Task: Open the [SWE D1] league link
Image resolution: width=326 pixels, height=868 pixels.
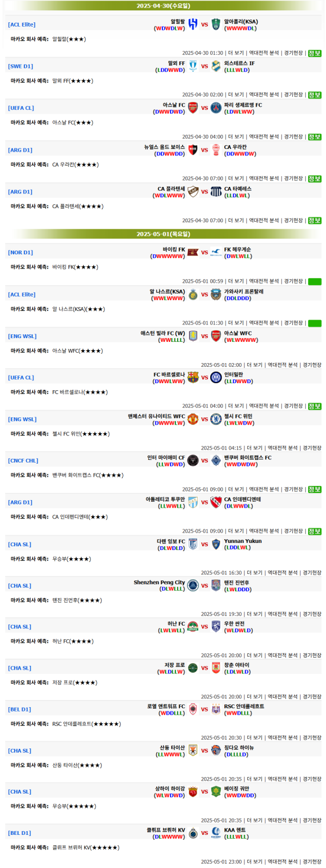Action: (21, 66)
